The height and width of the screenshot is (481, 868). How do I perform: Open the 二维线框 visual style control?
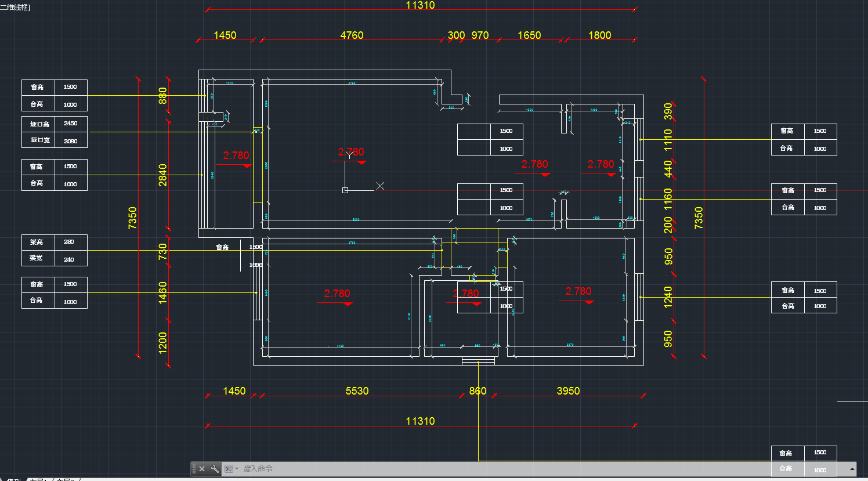[16, 8]
